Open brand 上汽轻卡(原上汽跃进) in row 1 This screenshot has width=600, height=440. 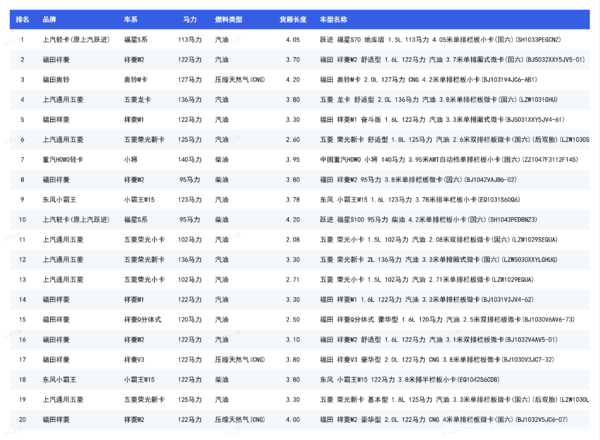(77, 39)
